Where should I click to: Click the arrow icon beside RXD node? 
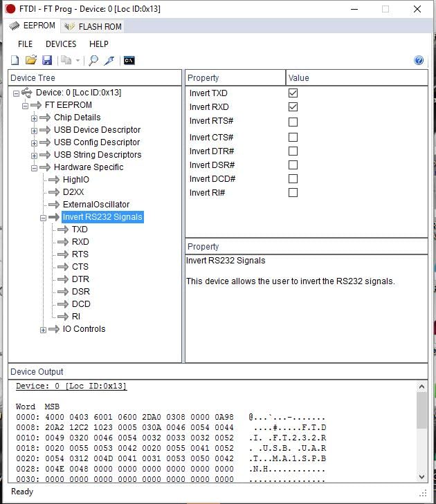[x=63, y=242]
